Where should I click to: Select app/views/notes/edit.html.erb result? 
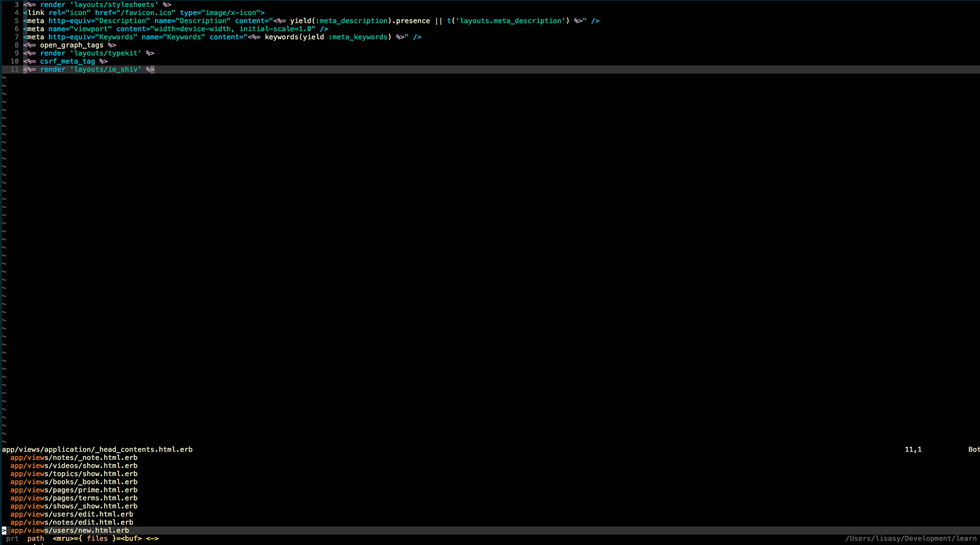pos(72,522)
